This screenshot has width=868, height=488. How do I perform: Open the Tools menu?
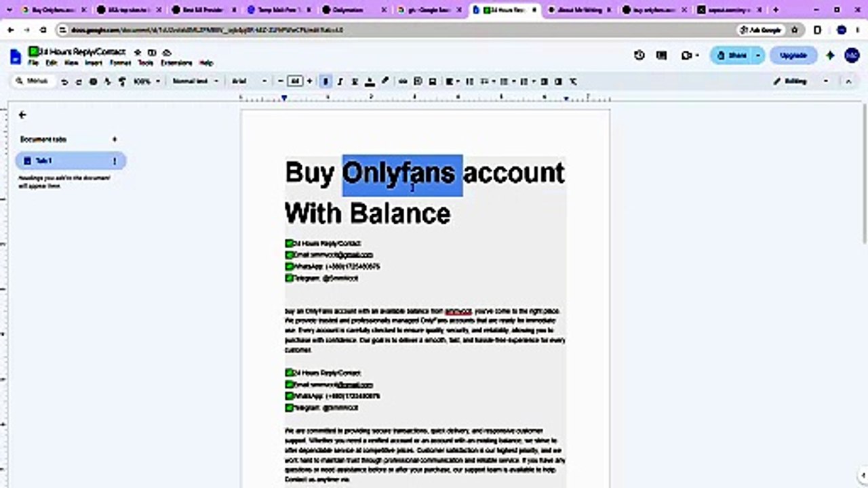point(146,63)
